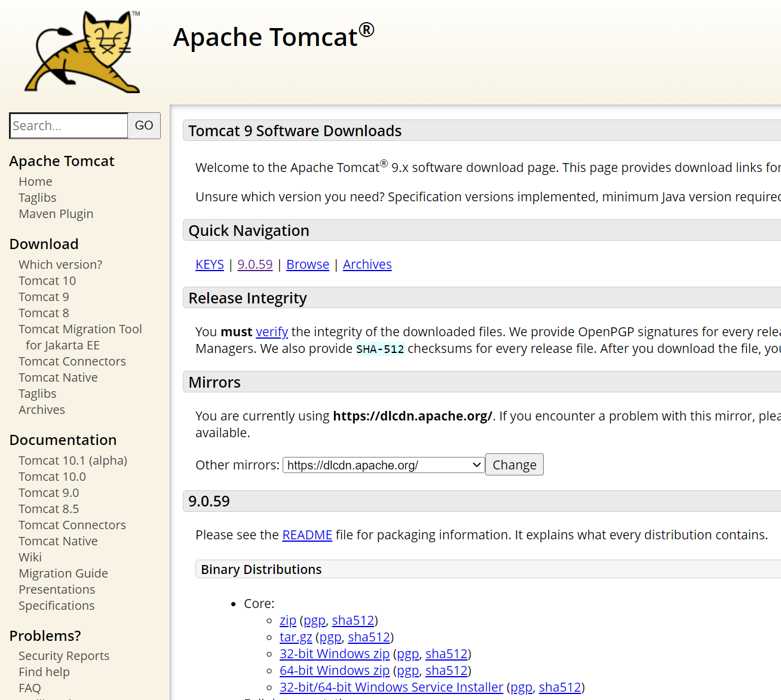This screenshot has width=781, height=700.
Task: Open the 'Which version?' link
Action: click(60, 265)
